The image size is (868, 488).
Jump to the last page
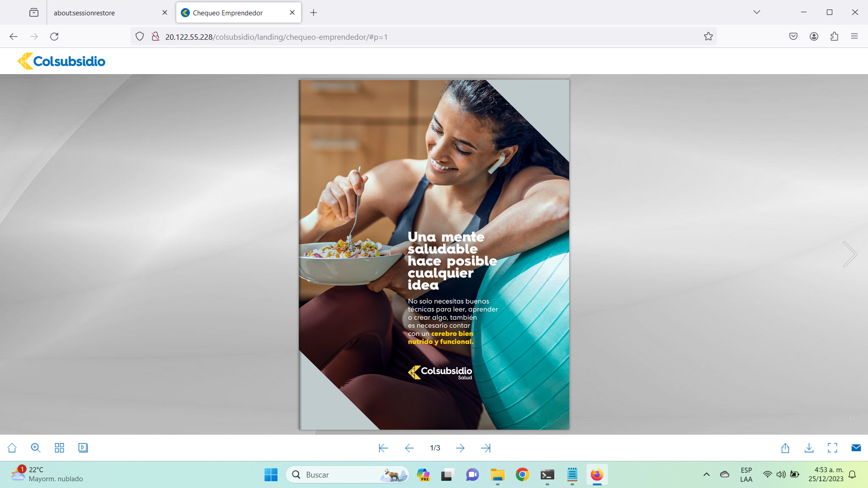pyautogui.click(x=486, y=448)
